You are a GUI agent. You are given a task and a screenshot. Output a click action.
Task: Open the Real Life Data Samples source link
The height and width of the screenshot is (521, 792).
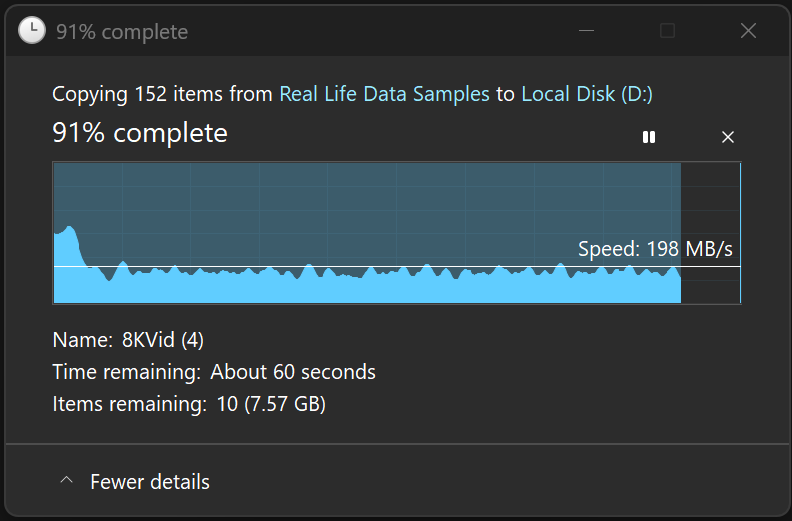pyautogui.click(x=384, y=94)
